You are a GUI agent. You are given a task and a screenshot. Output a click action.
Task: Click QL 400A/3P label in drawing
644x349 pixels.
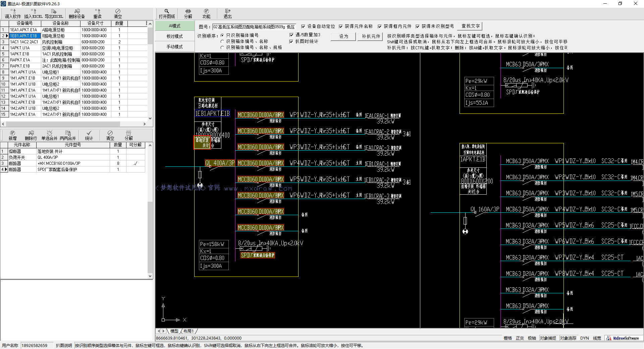coord(220,163)
